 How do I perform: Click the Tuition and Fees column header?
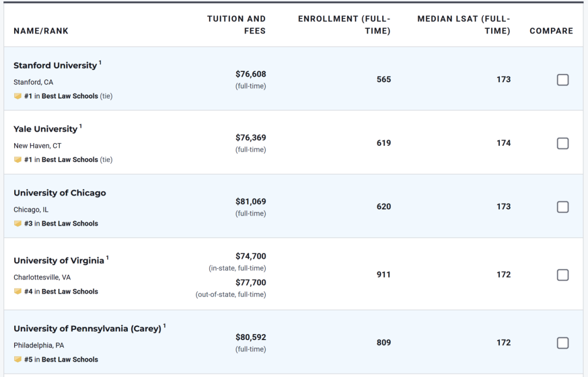tap(236, 25)
